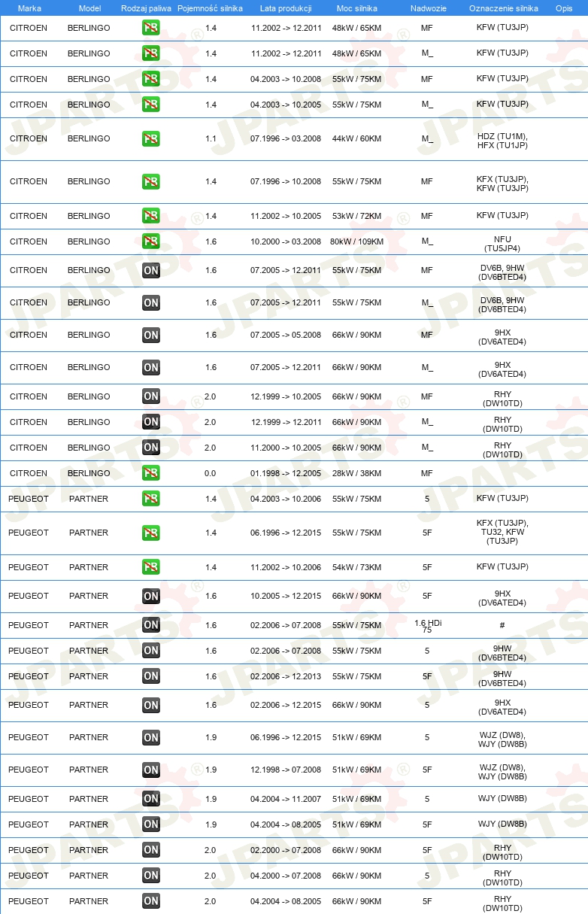The width and height of the screenshot is (588, 914).
Task: Click the PB icon in Berlingo 04.2003 -> 10.2005 row
Action: [151, 105]
